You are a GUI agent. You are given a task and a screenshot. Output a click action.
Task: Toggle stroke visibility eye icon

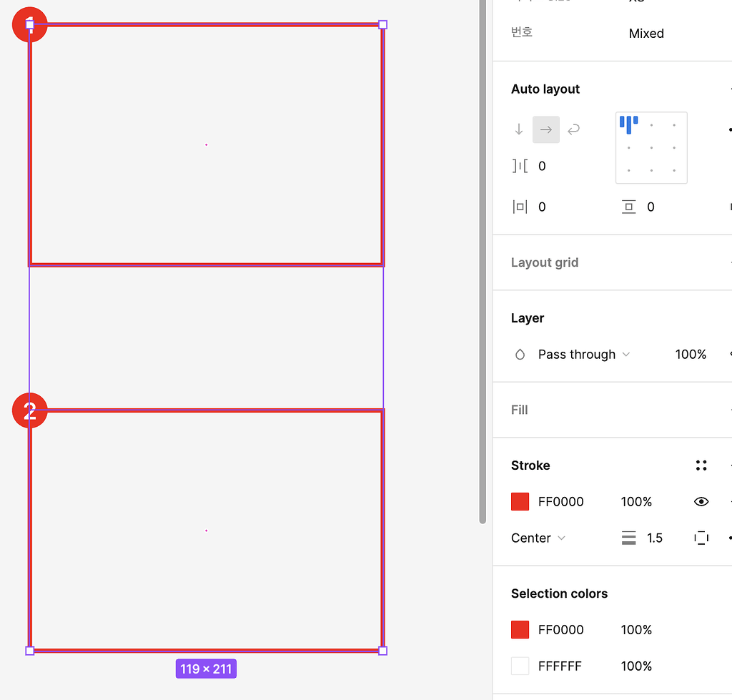[701, 502]
